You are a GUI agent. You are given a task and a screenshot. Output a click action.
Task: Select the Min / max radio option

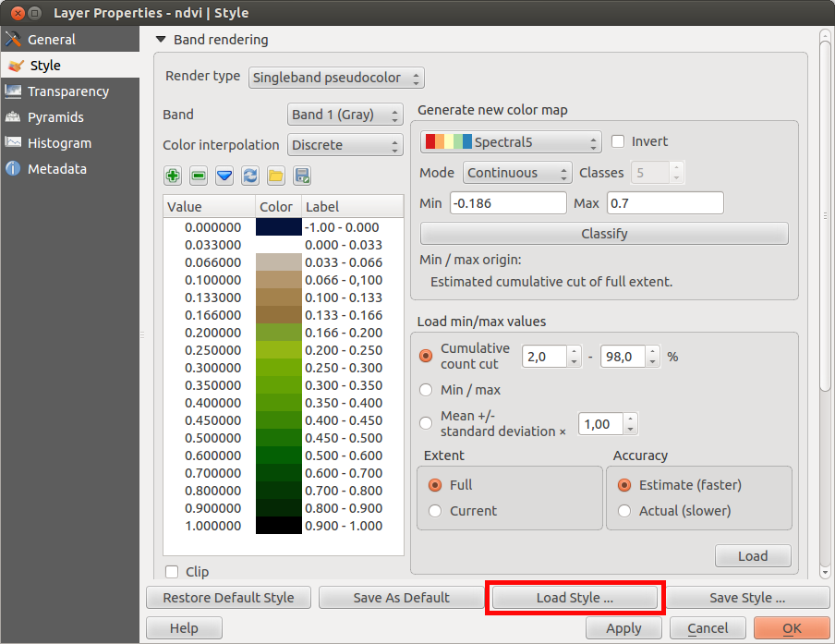(426, 390)
